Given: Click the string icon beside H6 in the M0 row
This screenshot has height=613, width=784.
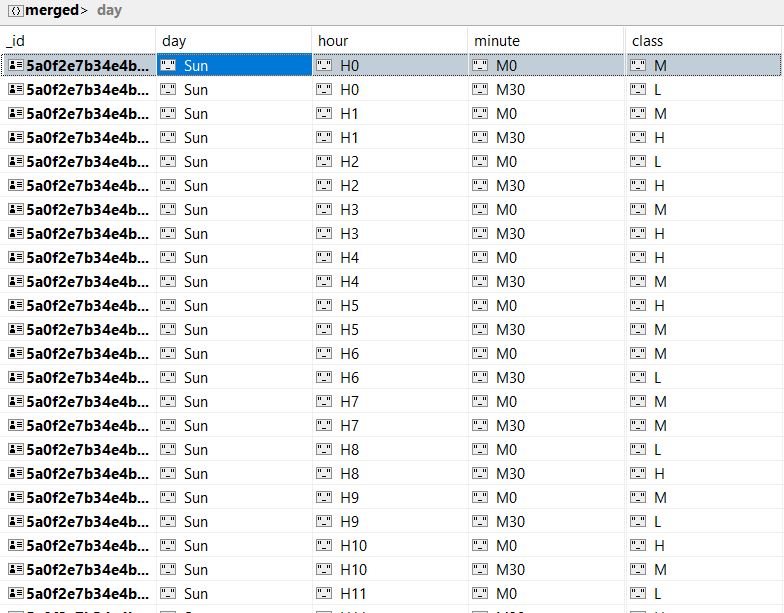Looking at the screenshot, I should pos(324,353).
